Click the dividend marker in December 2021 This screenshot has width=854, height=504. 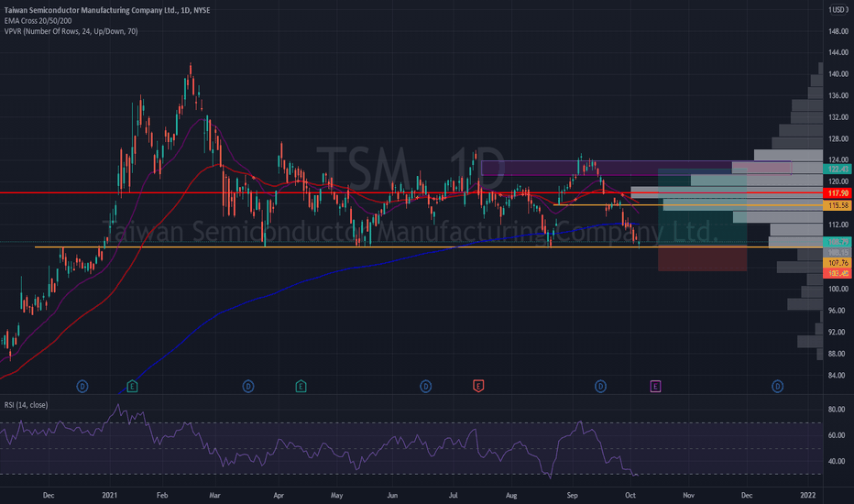coord(777,387)
